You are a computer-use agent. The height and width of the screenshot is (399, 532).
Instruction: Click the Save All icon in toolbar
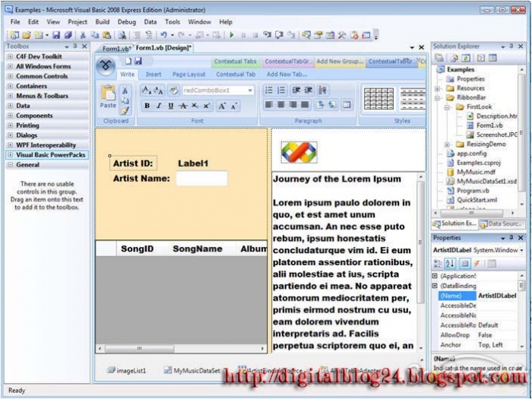click(68, 35)
